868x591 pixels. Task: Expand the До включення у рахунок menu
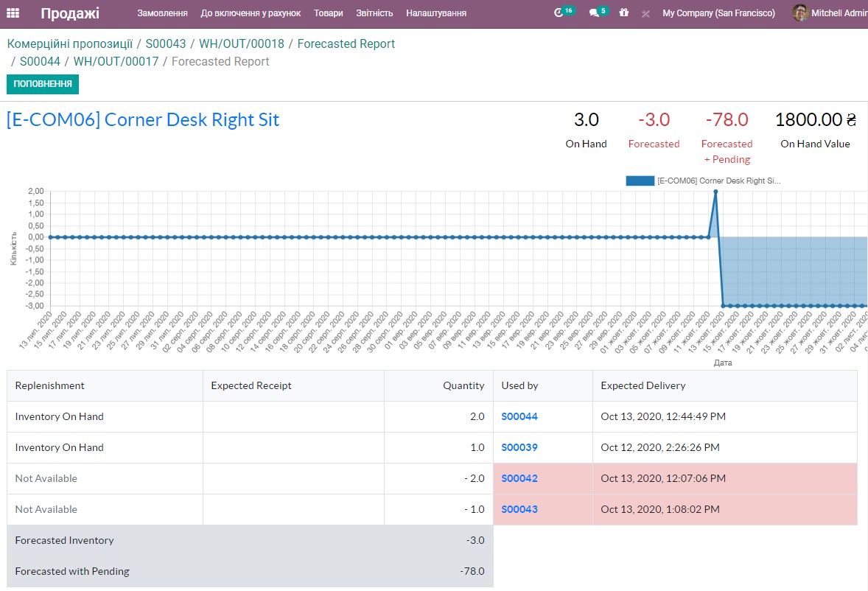[x=251, y=13]
